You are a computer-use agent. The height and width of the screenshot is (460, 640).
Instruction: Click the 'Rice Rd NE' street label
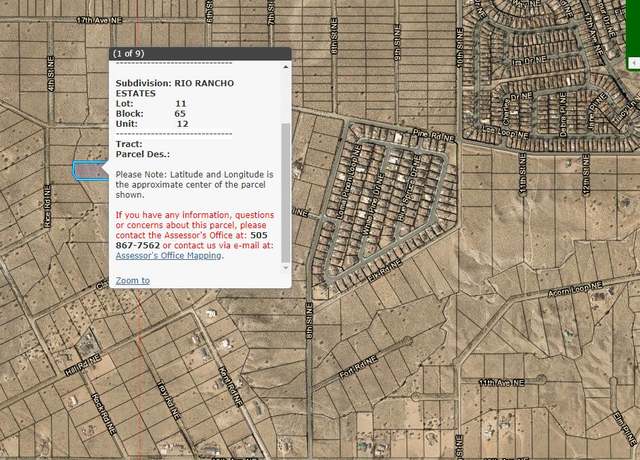click(x=48, y=206)
